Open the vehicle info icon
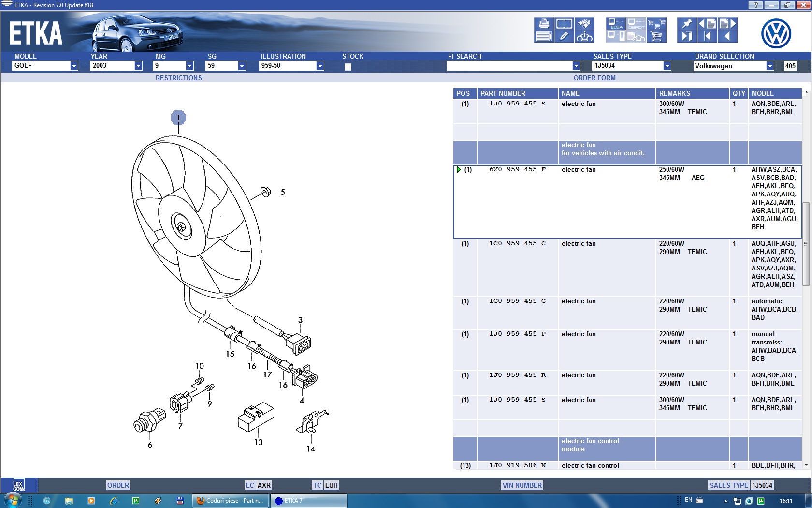The width and height of the screenshot is (812, 508). point(584,36)
